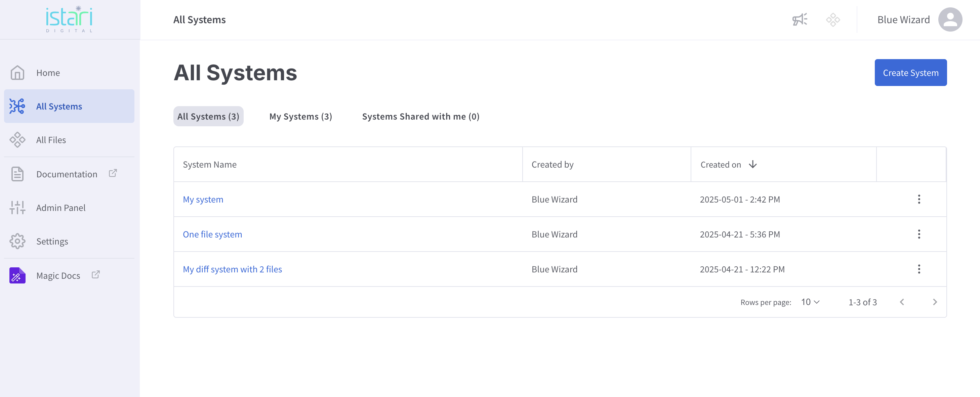
Task: Open Home from the sidebar
Action: coord(48,73)
